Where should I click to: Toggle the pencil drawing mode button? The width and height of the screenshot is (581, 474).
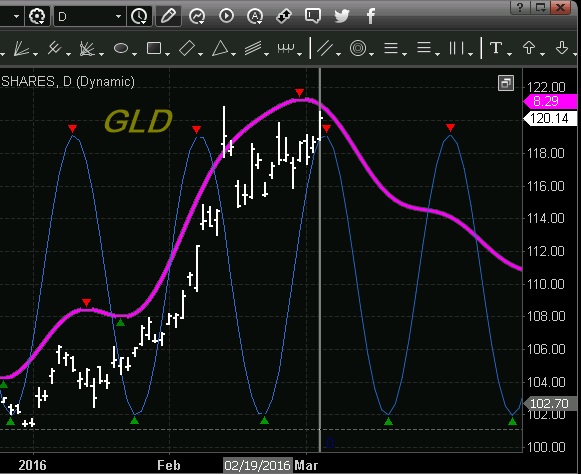coord(169,16)
